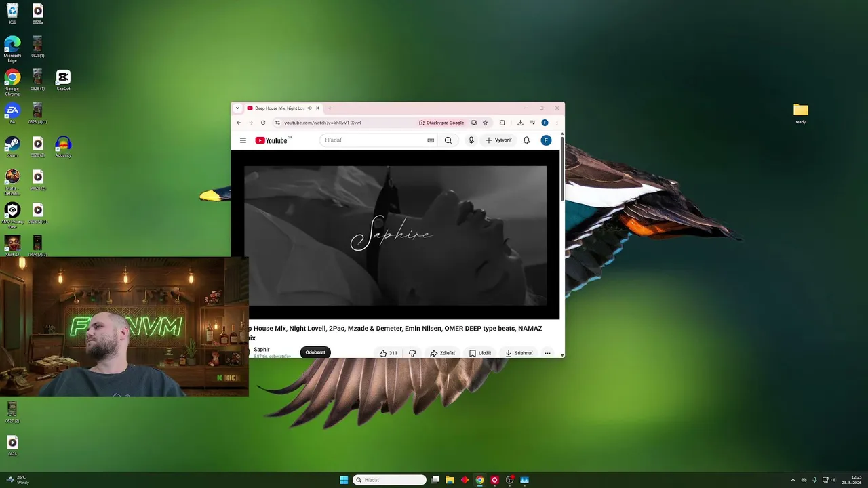The height and width of the screenshot is (488, 868).
Task: Save the video via Uložiť
Action: 480,353
